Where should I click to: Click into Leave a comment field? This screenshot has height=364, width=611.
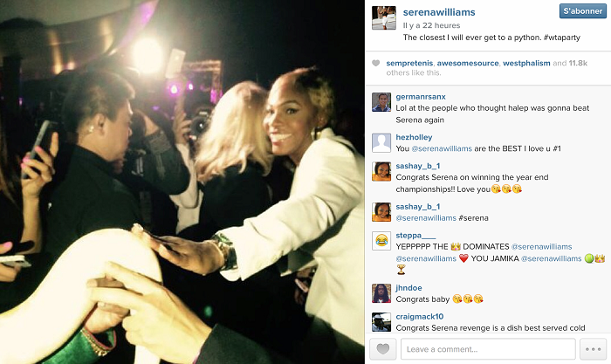pyautogui.click(x=488, y=349)
